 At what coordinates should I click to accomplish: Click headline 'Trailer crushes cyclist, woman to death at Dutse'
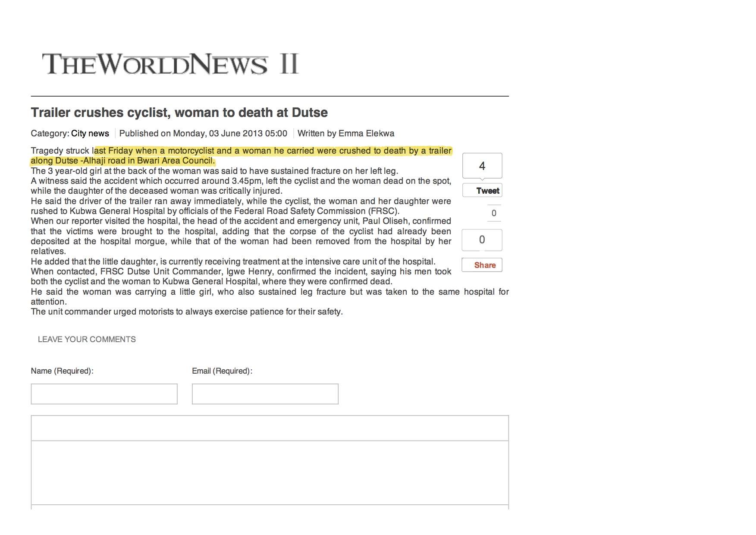tap(179, 113)
